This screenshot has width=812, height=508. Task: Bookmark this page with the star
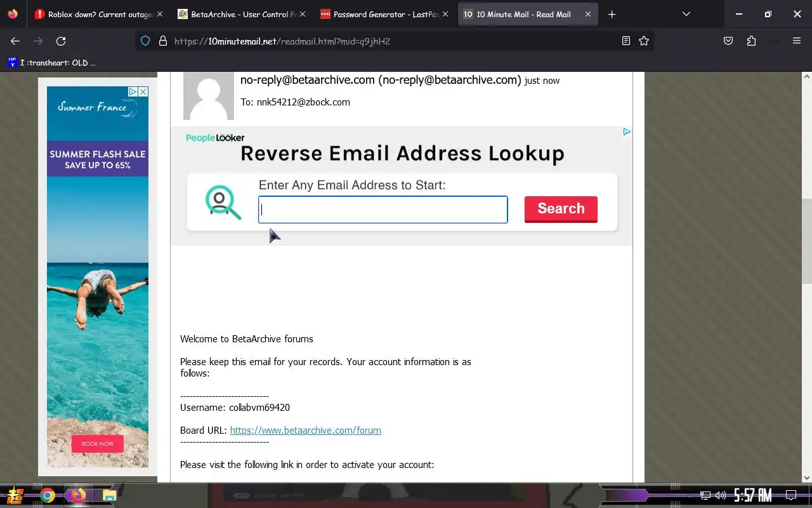click(x=644, y=41)
